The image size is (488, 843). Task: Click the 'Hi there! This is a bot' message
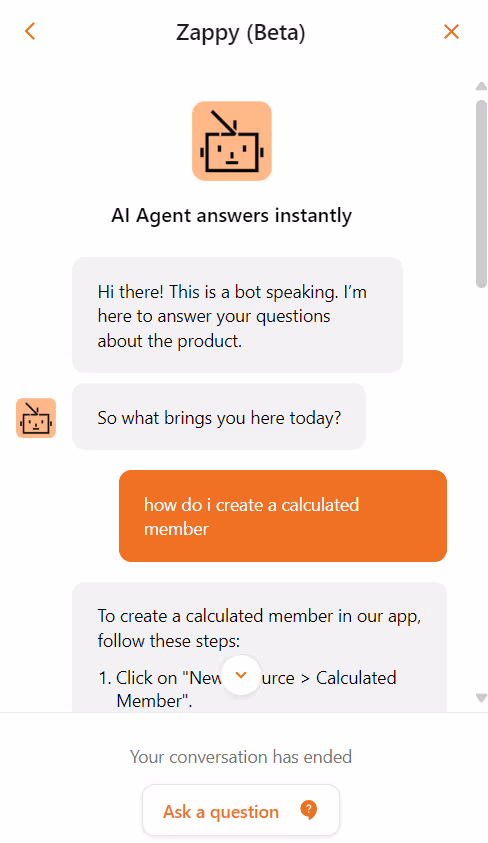tap(237, 316)
